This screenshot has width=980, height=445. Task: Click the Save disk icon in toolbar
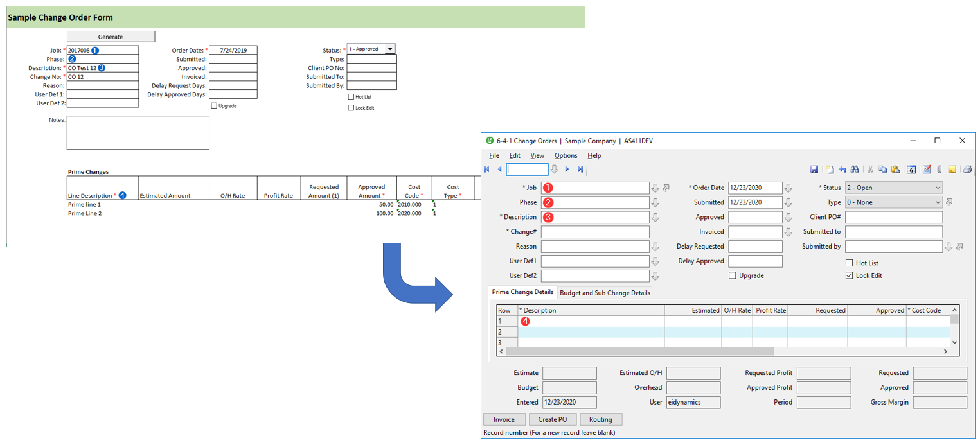point(814,170)
